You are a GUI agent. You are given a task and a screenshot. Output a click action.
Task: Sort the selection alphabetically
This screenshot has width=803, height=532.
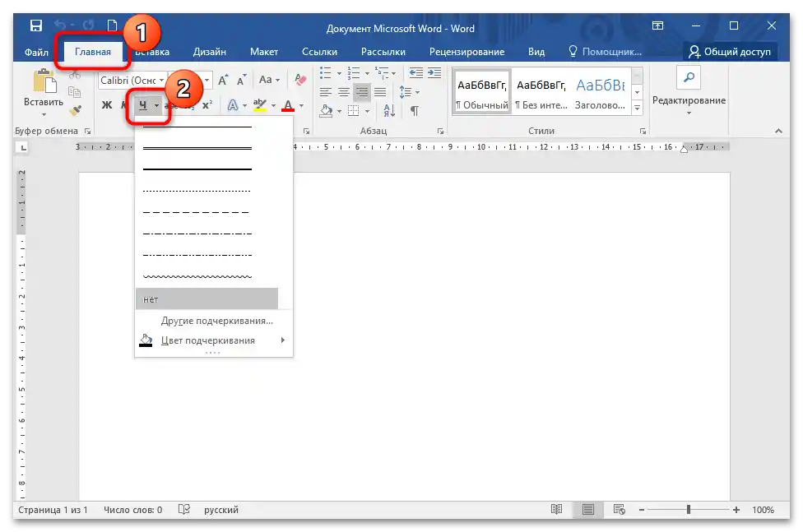point(389,111)
